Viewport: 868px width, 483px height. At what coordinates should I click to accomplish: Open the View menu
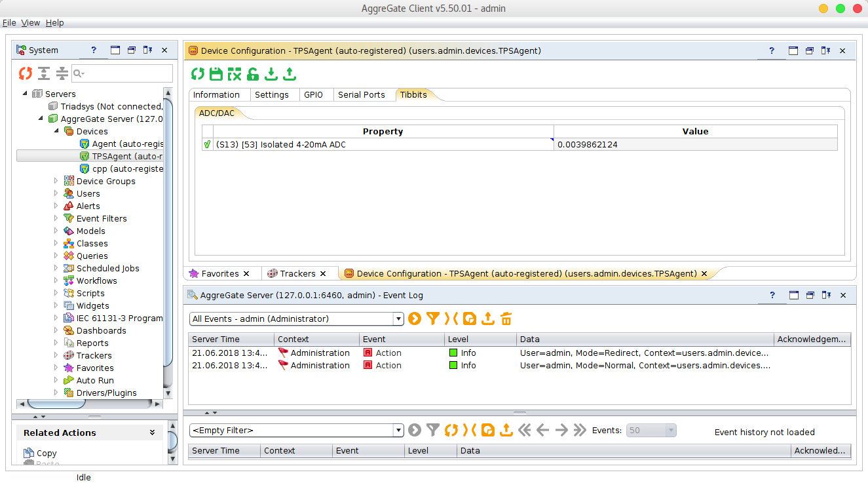(30, 22)
